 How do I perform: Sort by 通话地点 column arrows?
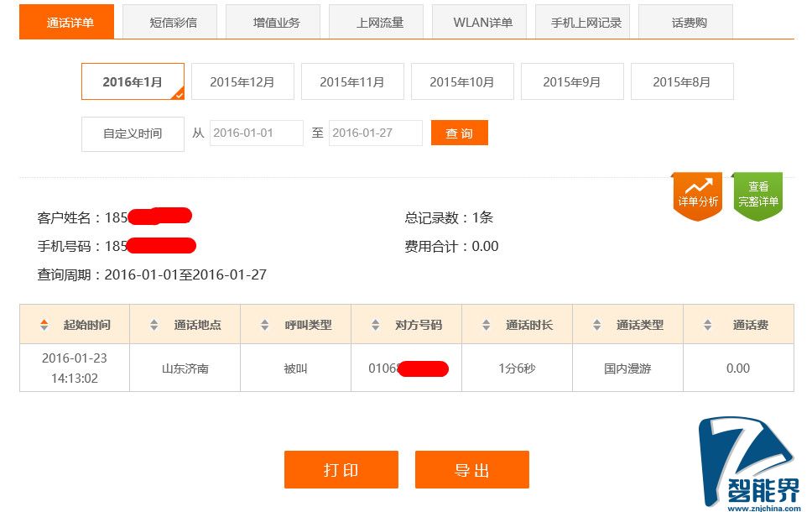pos(154,325)
